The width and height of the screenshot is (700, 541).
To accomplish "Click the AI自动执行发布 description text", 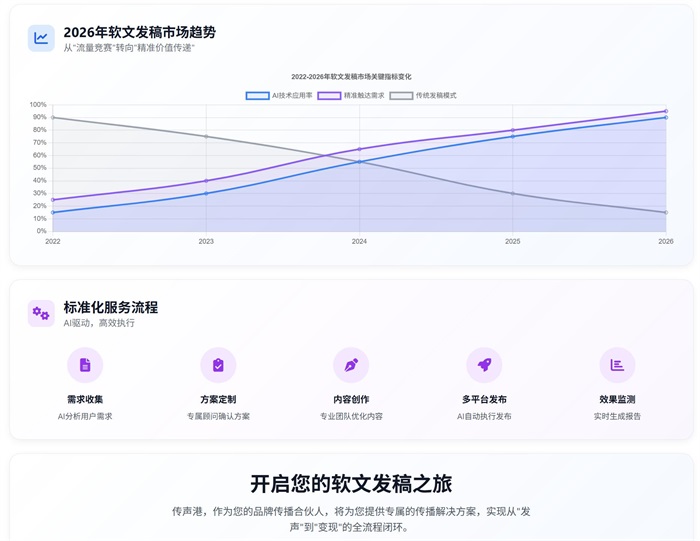I will click(x=484, y=416).
